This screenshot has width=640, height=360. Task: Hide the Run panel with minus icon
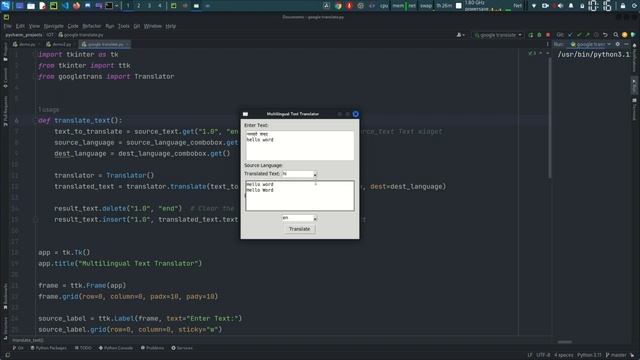(626, 44)
